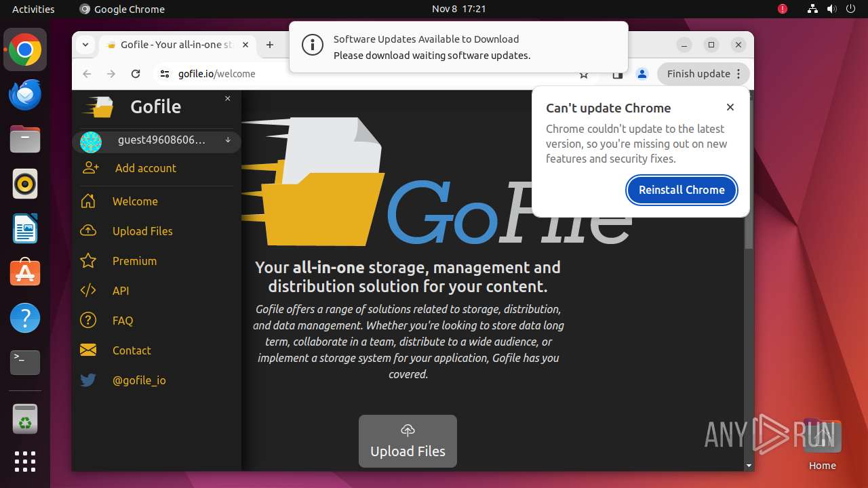Image resolution: width=868 pixels, height=488 pixels.
Task: Click the Welcome home icon in sidebar
Action: coord(88,201)
